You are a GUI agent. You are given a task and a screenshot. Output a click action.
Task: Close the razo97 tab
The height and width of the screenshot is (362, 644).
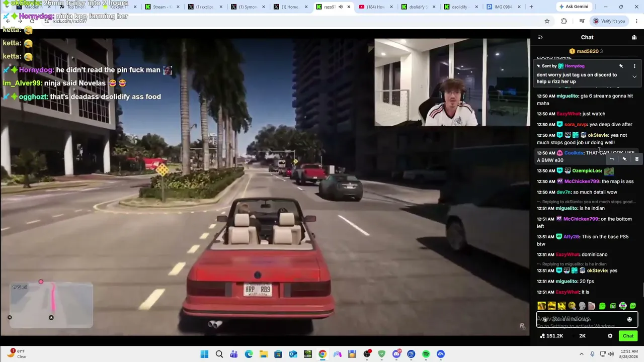349,7
